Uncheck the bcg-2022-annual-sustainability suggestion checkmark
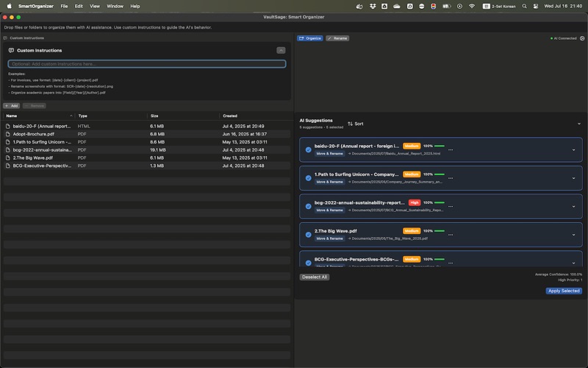Viewport: 588px width, 368px height. coord(308,207)
